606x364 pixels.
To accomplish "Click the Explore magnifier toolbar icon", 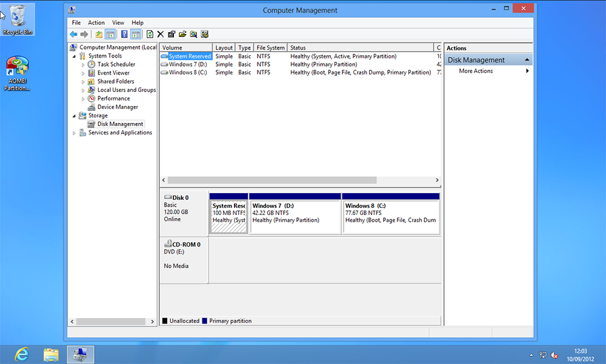I will (194, 35).
